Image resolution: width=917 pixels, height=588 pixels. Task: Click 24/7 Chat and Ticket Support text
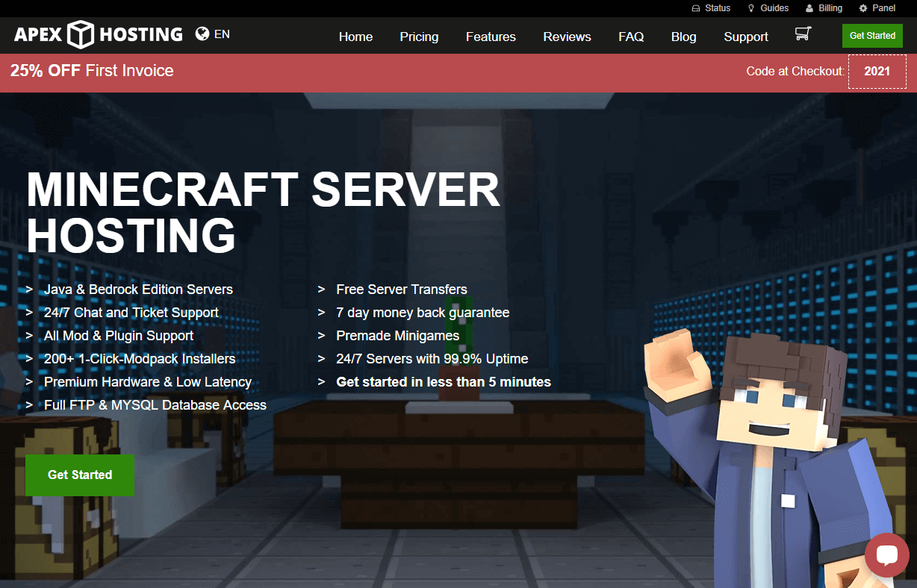pyautogui.click(x=131, y=313)
